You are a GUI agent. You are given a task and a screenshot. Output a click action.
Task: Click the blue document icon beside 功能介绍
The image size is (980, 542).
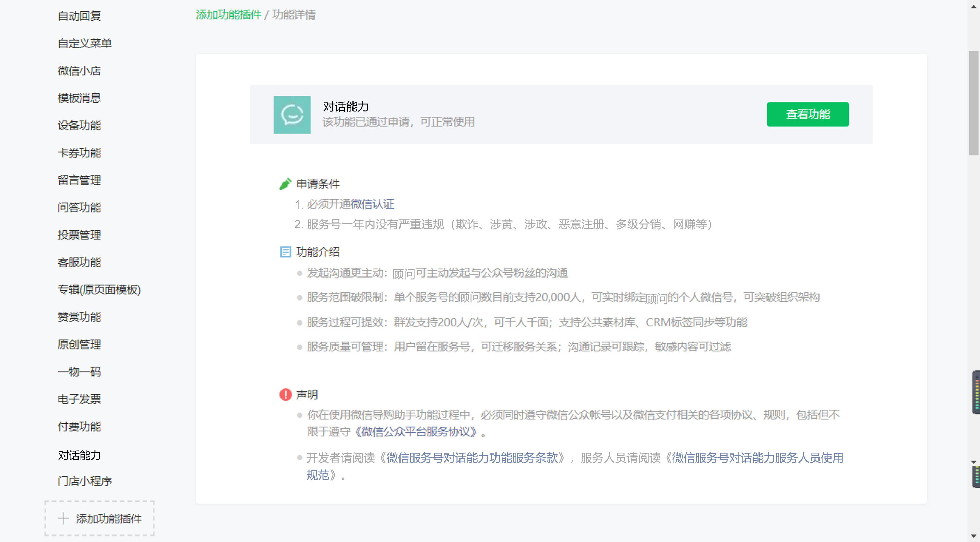click(x=285, y=251)
